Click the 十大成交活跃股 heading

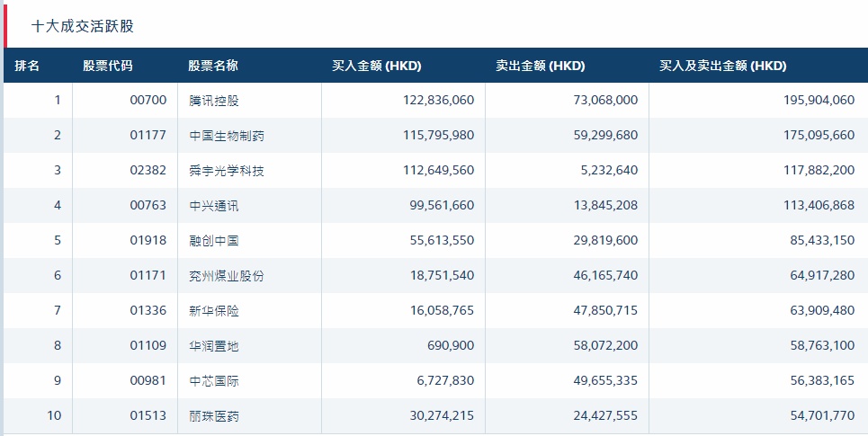point(83,26)
